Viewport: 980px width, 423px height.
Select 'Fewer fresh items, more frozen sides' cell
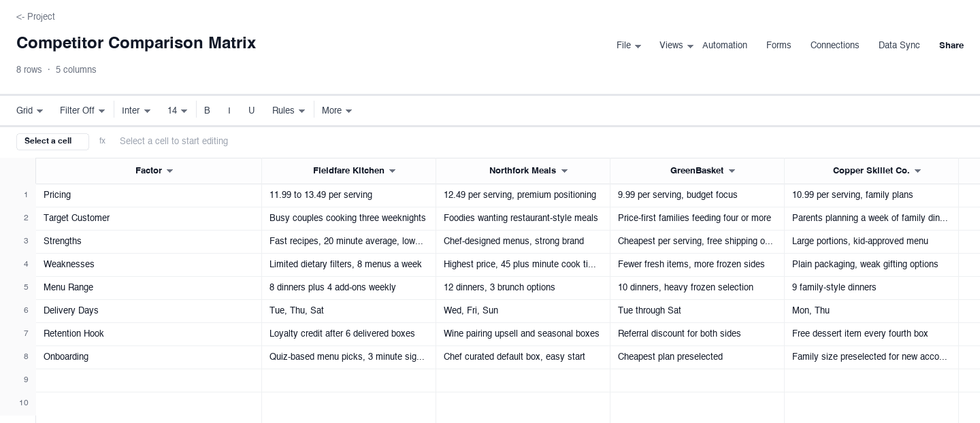coord(697,265)
